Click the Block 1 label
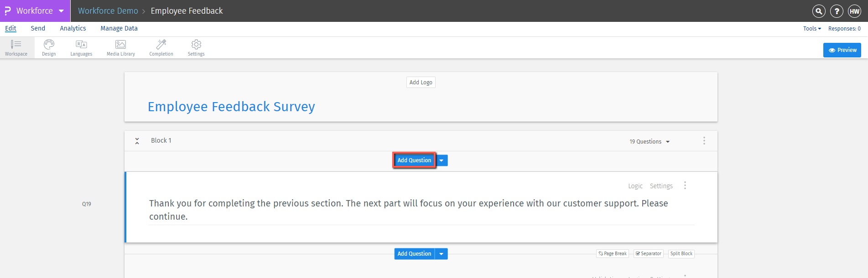This screenshot has width=868, height=278. (161, 140)
